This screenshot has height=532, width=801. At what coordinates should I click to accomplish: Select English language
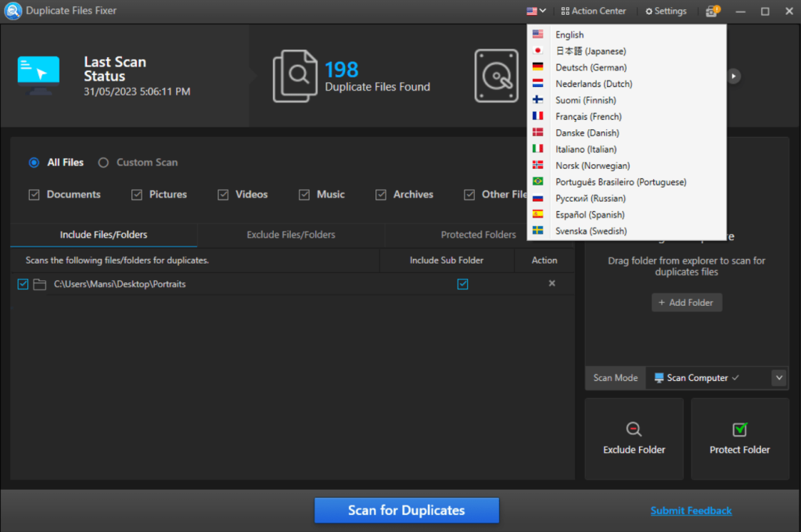[627, 34]
